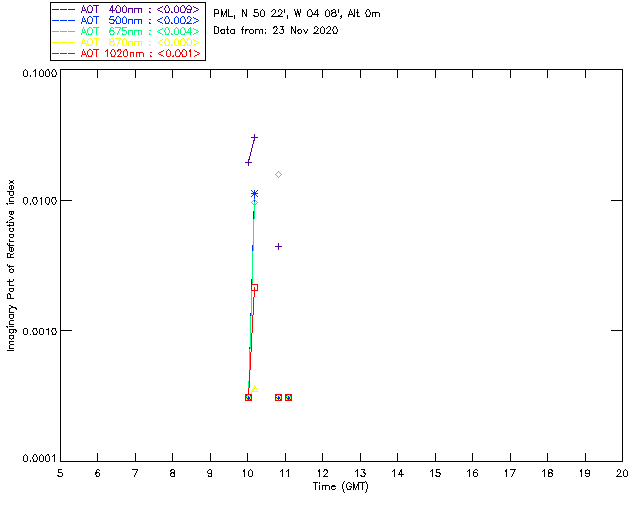
Task: Click the x-axis tick label 7
Action: point(135,474)
